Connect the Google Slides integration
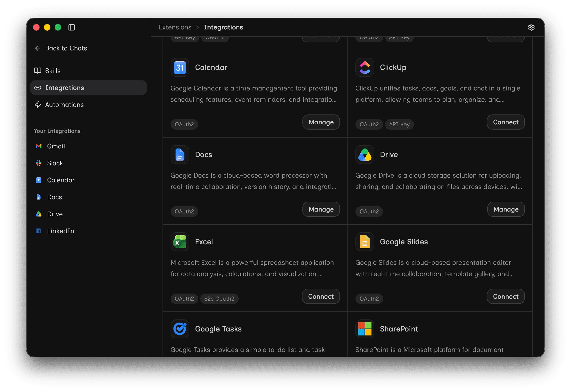571x392 pixels. 506,297
